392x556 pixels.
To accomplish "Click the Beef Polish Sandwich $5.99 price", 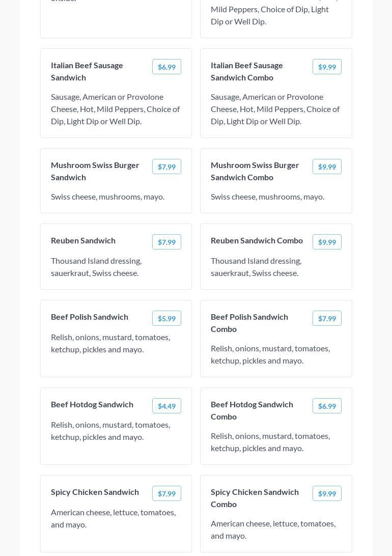I will (x=166, y=318).
